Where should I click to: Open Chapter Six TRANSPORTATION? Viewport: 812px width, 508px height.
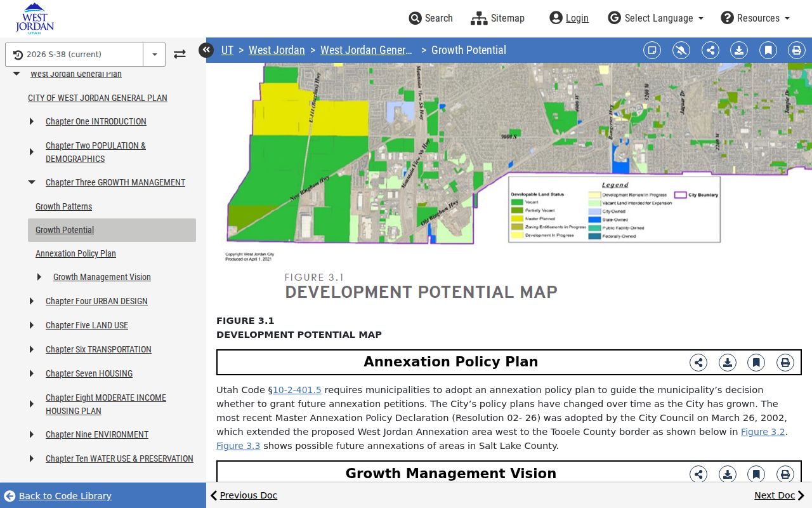[x=98, y=349]
